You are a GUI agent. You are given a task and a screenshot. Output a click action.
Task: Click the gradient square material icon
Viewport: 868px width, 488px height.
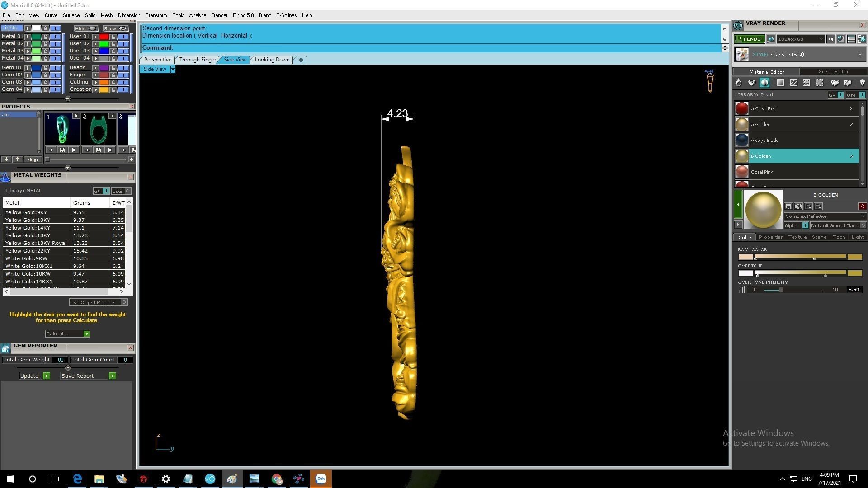click(x=780, y=83)
